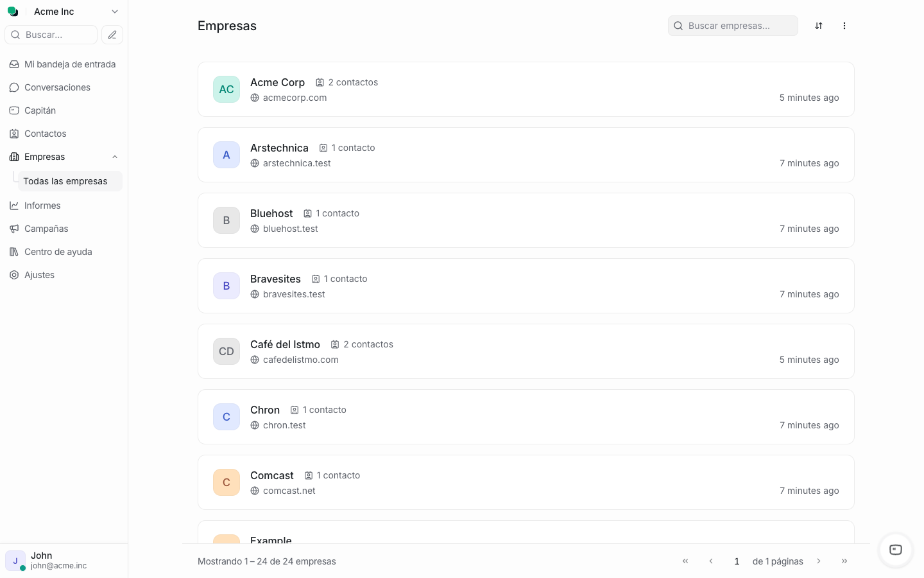Select Todas las empresas
The width and height of the screenshot is (924, 578).
(x=70, y=181)
